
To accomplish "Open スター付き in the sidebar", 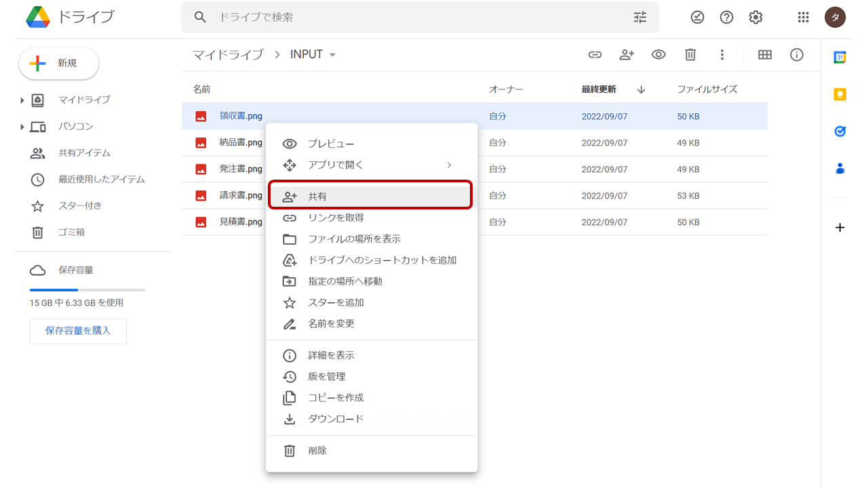I will coord(80,206).
